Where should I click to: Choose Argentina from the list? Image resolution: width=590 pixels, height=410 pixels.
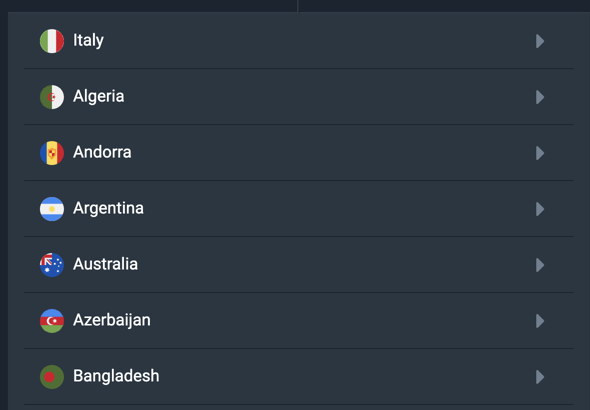click(x=108, y=209)
